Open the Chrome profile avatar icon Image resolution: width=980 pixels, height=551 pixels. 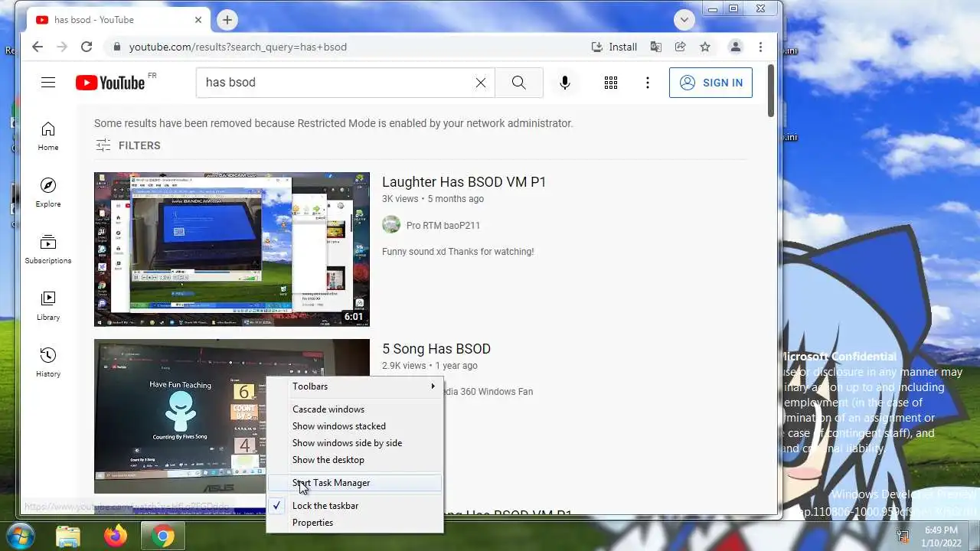pyautogui.click(x=735, y=47)
